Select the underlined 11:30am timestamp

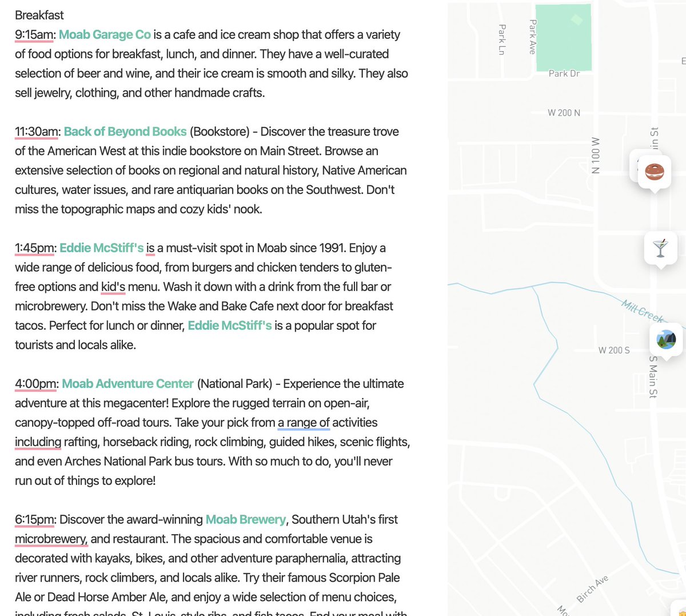click(x=37, y=131)
